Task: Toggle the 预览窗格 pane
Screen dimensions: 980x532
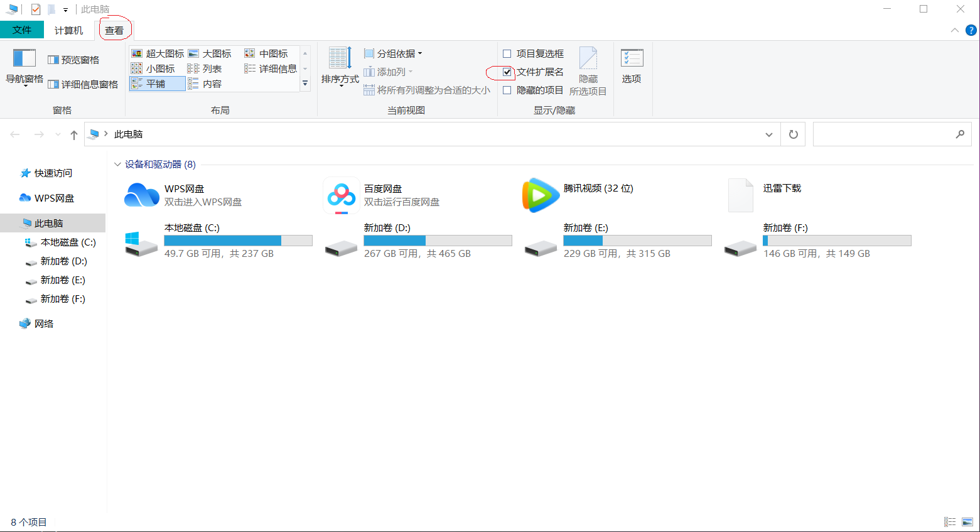Action: click(x=73, y=60)
